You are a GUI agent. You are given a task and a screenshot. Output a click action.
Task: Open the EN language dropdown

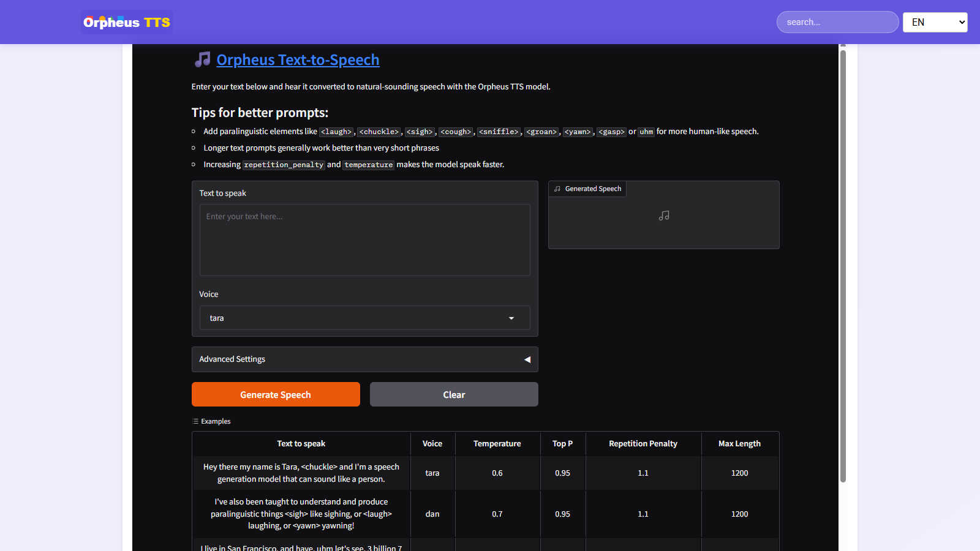point(935,22)
